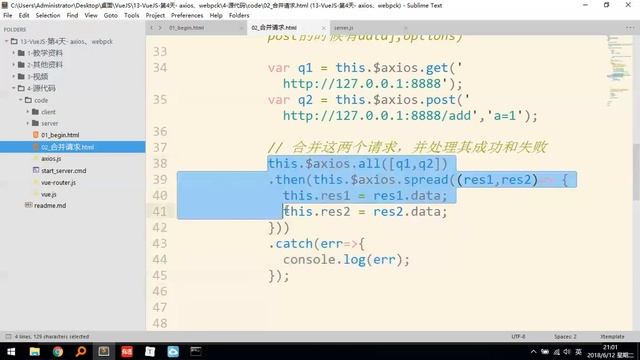Open readme.md from the sidebar
This screenshot has width=640, height=360.
(x=50, y=205)
